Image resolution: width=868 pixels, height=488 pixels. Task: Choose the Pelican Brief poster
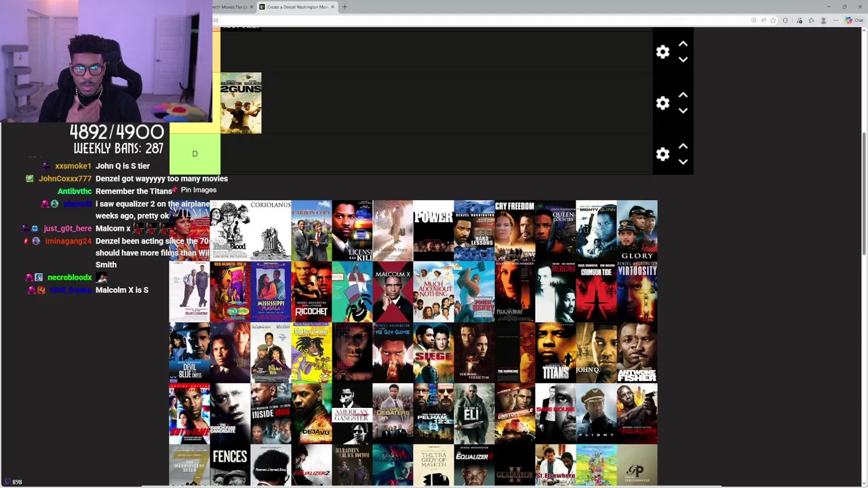click(x=515, y=291)
